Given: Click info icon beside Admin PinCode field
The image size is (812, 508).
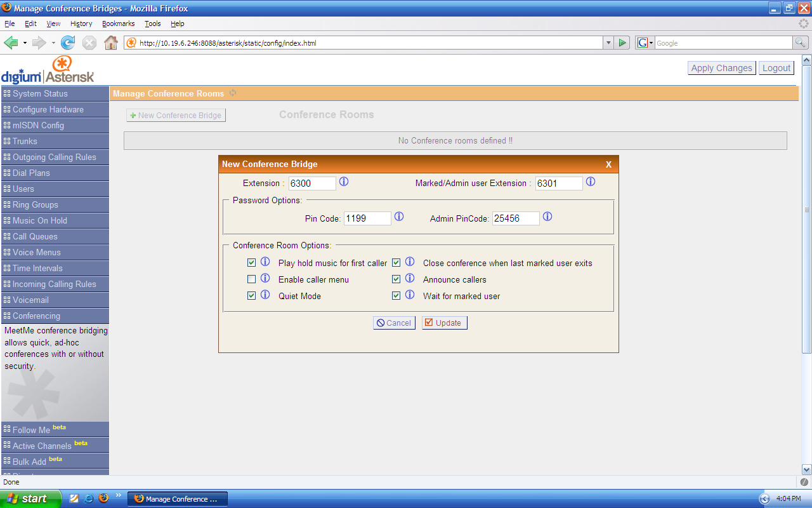Looking at the screenshot, I should pos(547,217).
